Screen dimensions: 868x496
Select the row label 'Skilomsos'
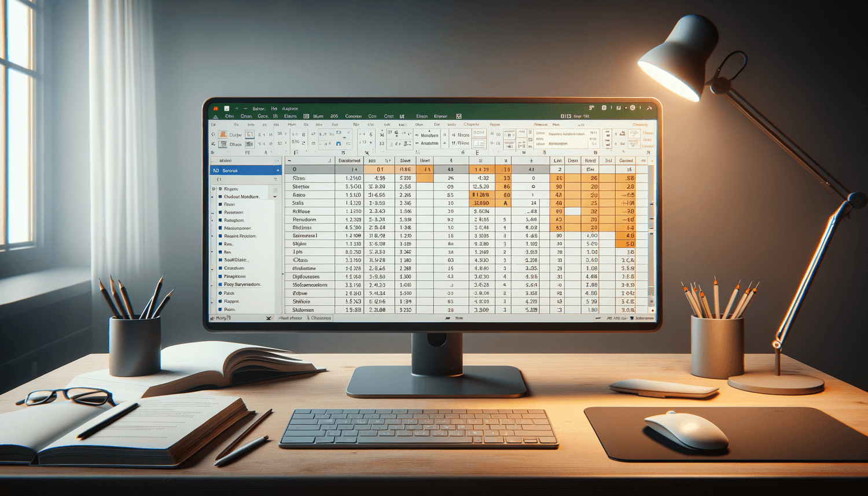[x=303, y=310]
